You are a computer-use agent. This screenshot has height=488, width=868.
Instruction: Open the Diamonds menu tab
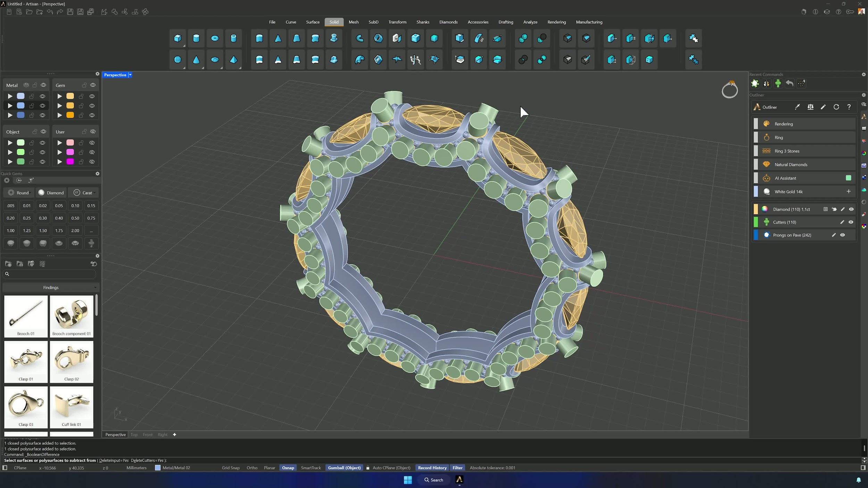(448, 22)
